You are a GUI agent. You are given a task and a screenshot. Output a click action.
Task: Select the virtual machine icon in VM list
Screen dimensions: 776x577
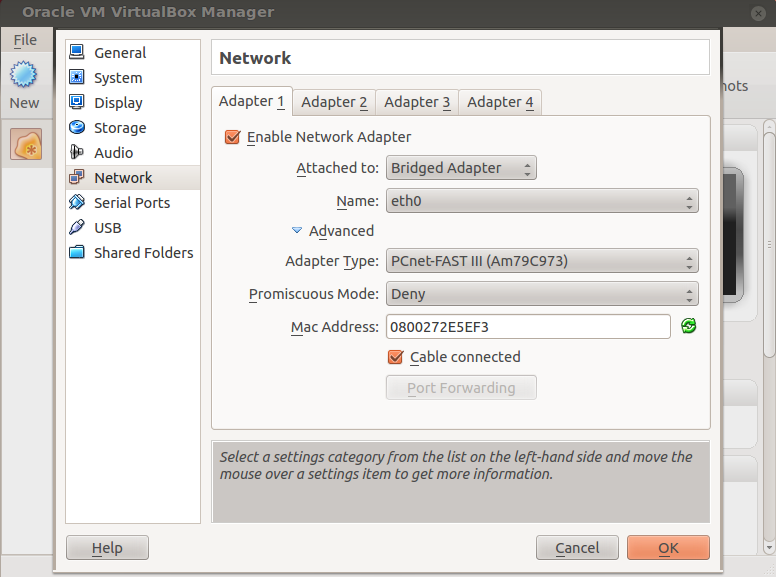(x=26, y=144)
